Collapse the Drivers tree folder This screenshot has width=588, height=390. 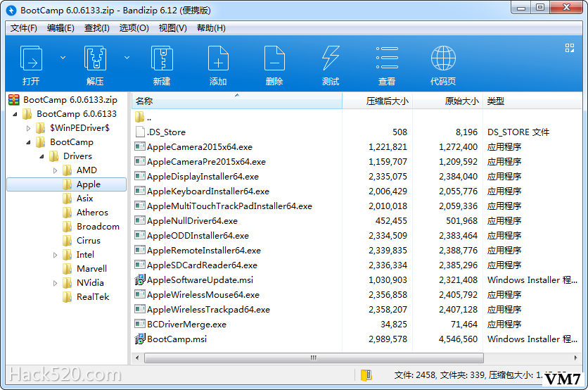[41, 156]
